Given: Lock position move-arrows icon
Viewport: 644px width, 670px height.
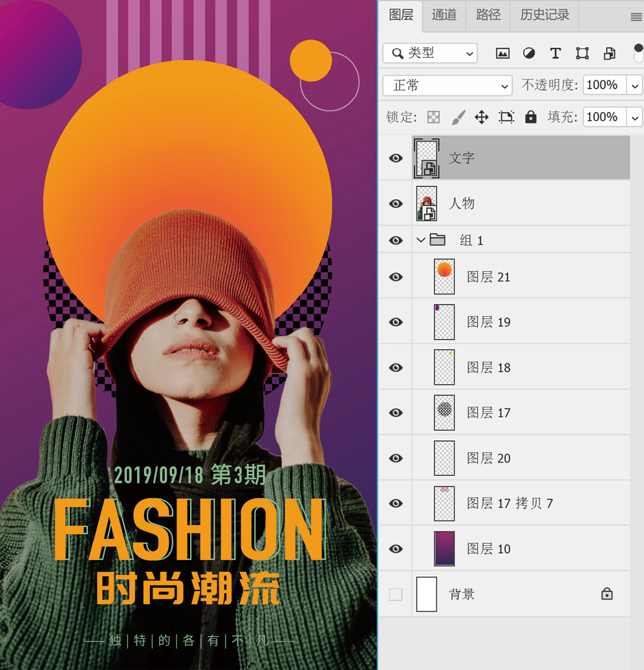Looking at the screenshot, I should 482,117.
